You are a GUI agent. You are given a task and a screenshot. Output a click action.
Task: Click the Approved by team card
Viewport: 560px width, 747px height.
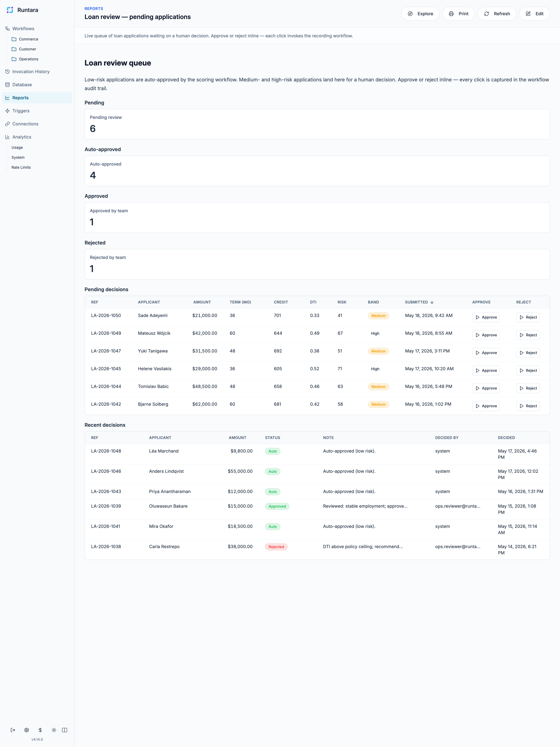pos(317,217)
